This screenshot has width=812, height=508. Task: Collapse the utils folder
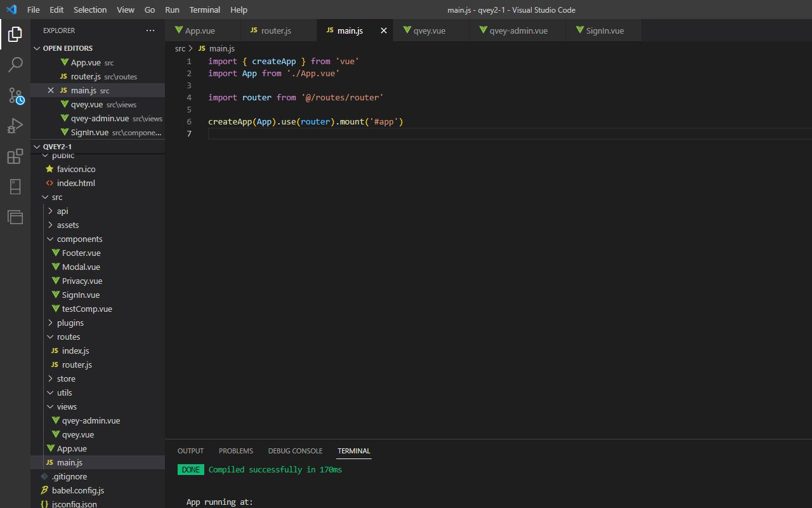[51, 392]
